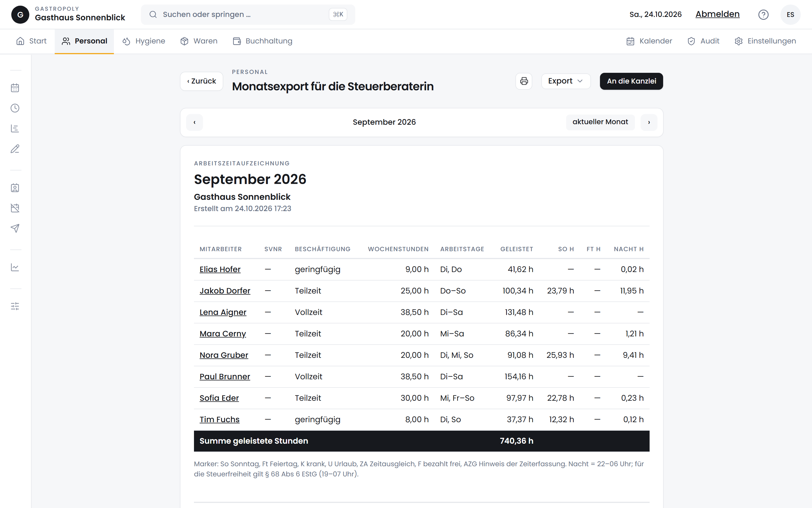Click the Abmelden link
The height and width of the screenshot is (508, 812).
(717, 14)
